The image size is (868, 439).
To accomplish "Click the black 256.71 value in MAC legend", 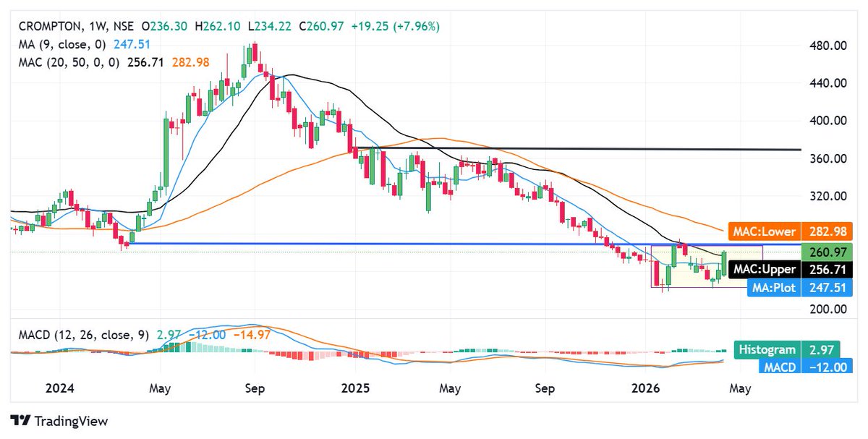I will 145,62.
